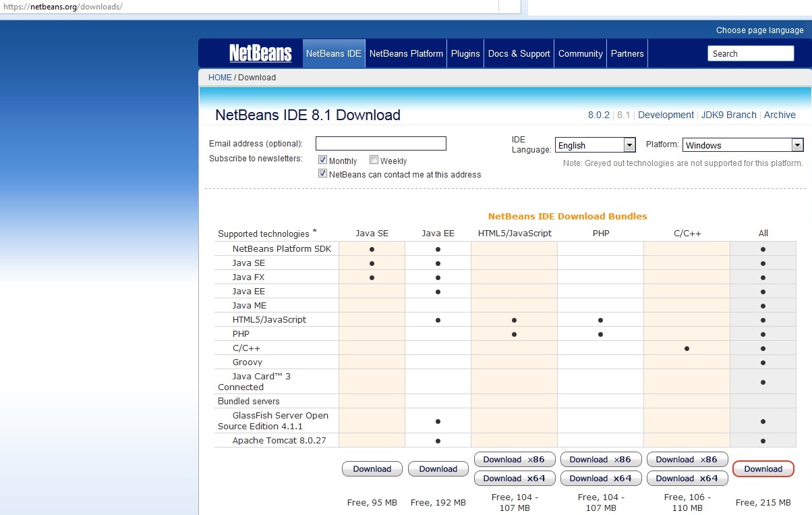The image size is (812, 515).
Task: Click the HTML5/JavaScript column header
Action: coord(515,234)
